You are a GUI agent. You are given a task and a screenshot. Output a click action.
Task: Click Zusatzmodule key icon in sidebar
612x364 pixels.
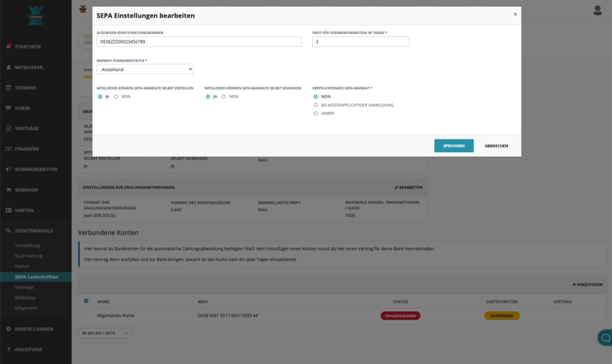tap(9, 230)
